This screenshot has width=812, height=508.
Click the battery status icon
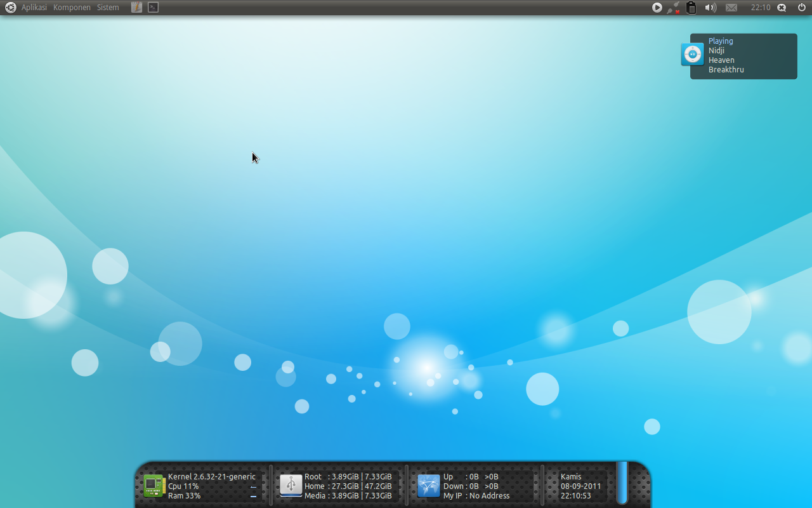coord(691,8)
